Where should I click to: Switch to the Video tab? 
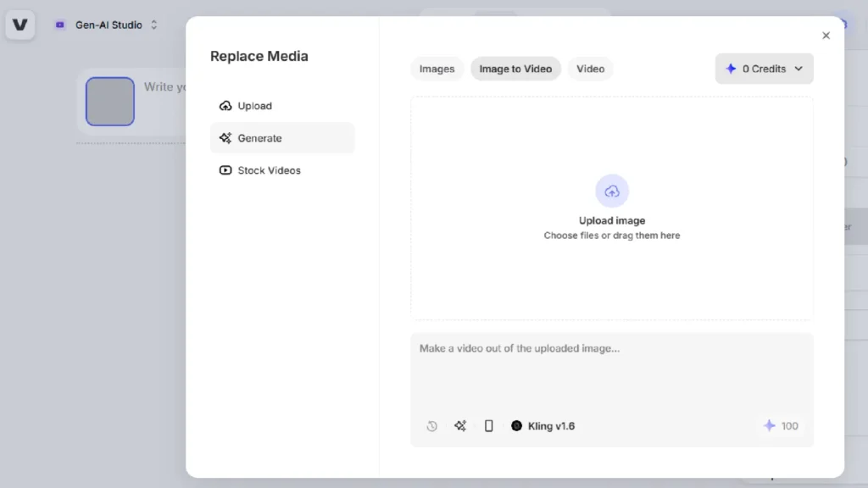[590, 69]
